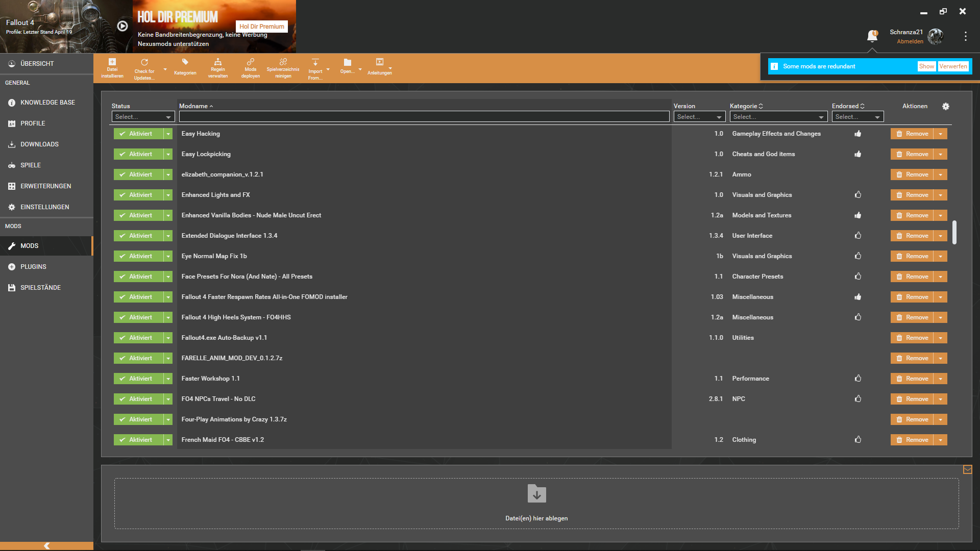Toggle endorsement thumb for Easy Hacking

858,133
